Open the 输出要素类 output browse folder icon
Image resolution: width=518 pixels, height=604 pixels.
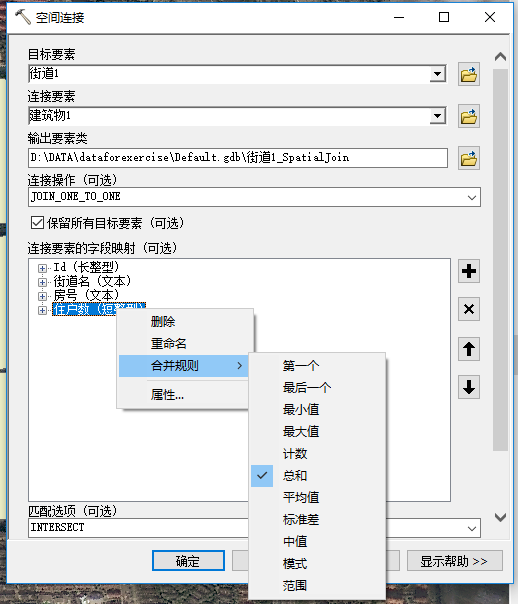(x=469, y=158)
